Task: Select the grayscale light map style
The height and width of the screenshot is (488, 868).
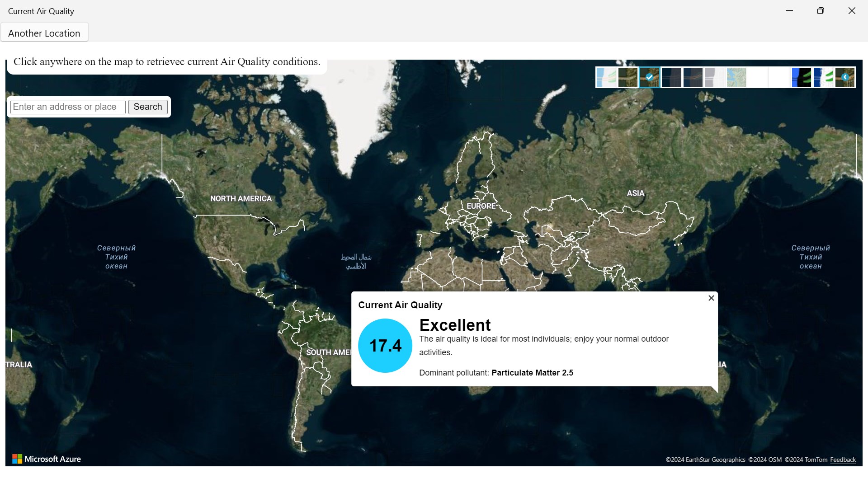Action: (714, 77)
